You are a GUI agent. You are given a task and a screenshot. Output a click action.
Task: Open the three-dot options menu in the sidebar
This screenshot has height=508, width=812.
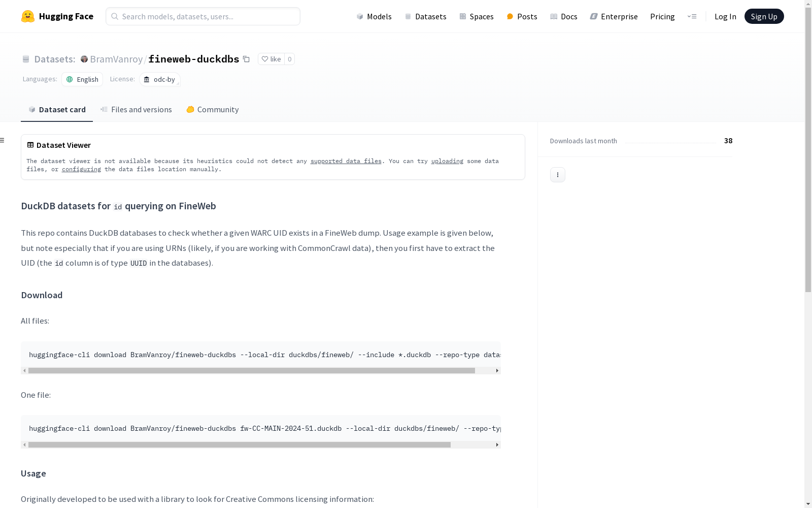pos(558,175)
